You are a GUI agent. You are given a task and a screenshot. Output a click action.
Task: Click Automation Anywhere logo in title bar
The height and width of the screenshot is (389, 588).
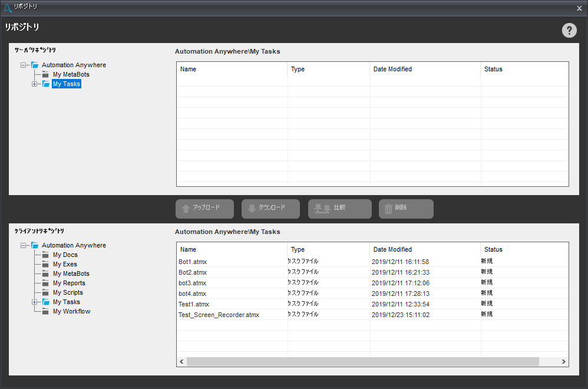pos(8,8)
